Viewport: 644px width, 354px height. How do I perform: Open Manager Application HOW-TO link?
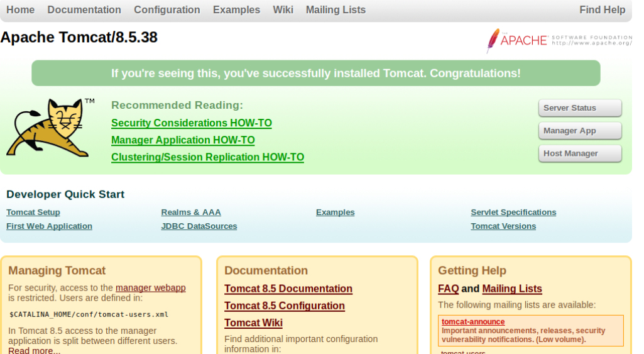pyautogui.click(x=183, y=140)
